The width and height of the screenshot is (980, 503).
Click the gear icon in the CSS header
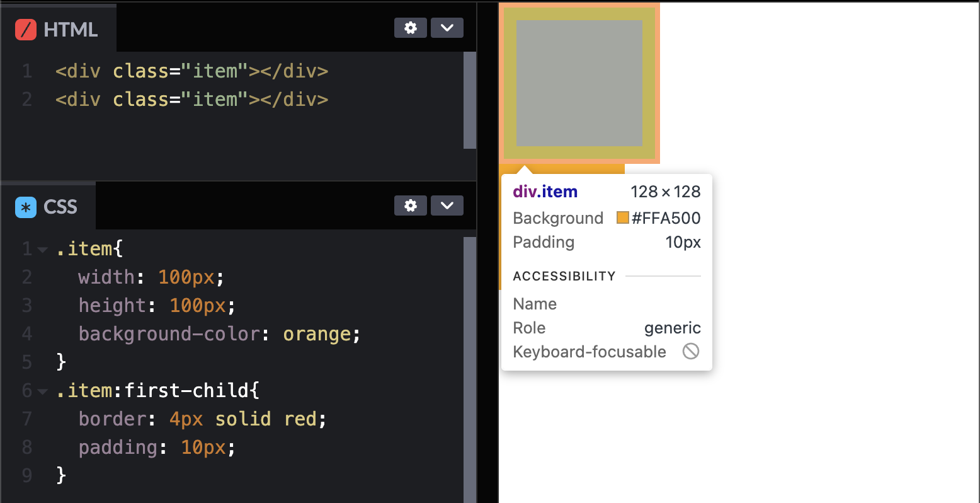tap(410, 205)
